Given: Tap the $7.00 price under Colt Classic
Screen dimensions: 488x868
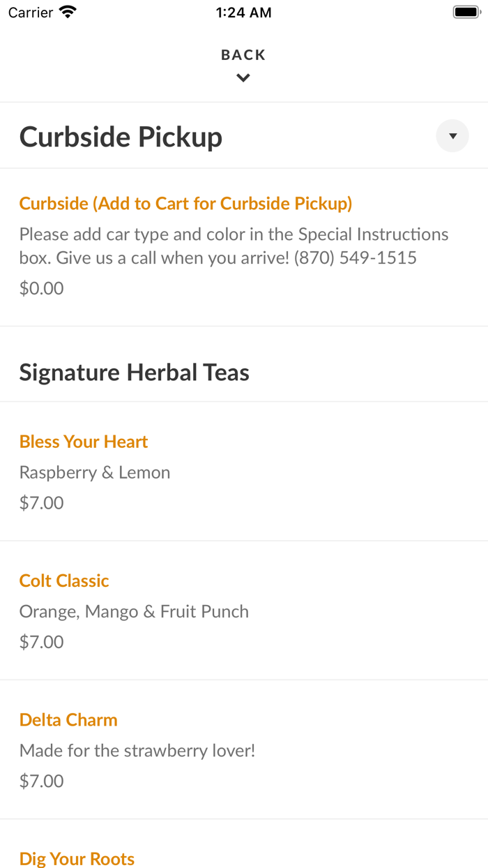Looking at the screenshot, I should tap(41, 641).
